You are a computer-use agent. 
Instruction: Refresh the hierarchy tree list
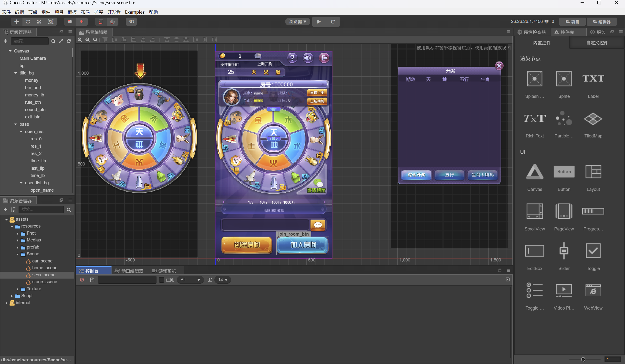(x=69, y=41)
